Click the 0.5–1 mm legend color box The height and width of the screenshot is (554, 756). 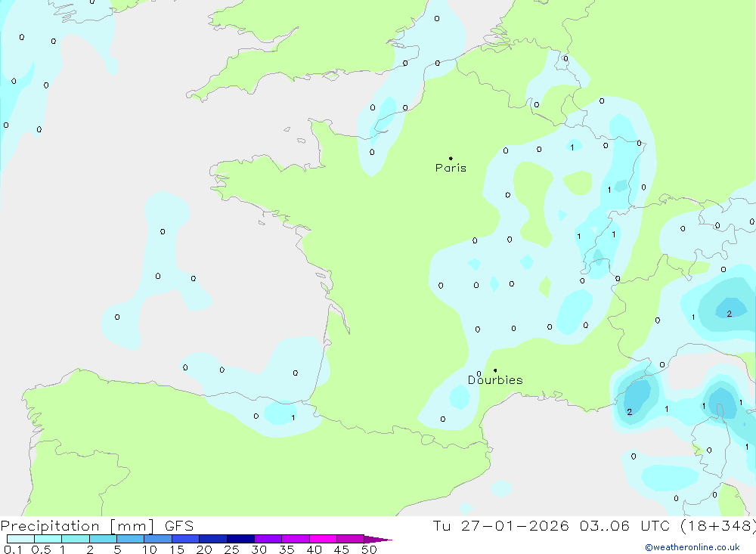click(48, 539)
